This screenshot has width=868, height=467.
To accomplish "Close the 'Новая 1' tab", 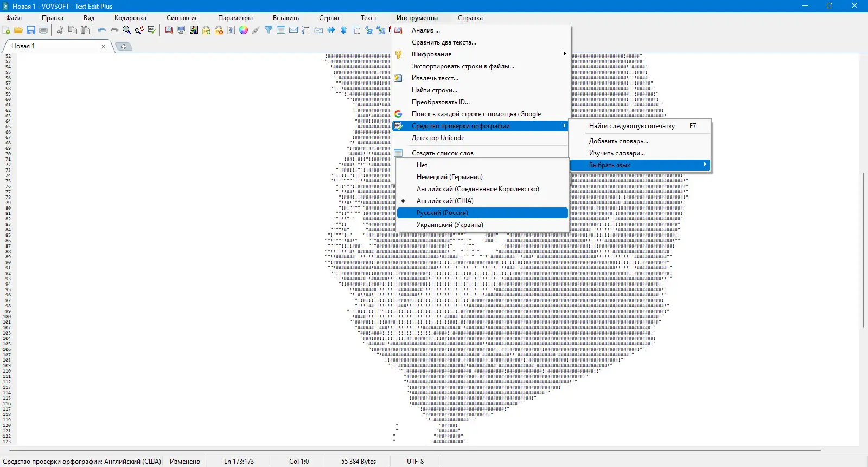I will tap(103, 47).
